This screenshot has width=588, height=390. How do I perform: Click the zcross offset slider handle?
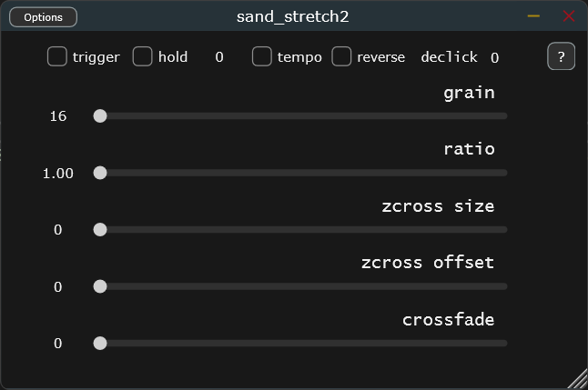100,286
